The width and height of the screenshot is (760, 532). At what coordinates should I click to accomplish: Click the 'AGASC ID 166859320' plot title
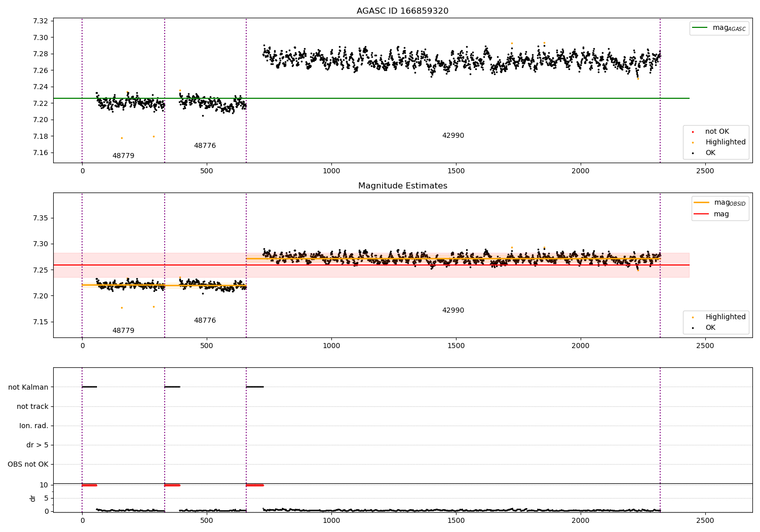[402, 11]
